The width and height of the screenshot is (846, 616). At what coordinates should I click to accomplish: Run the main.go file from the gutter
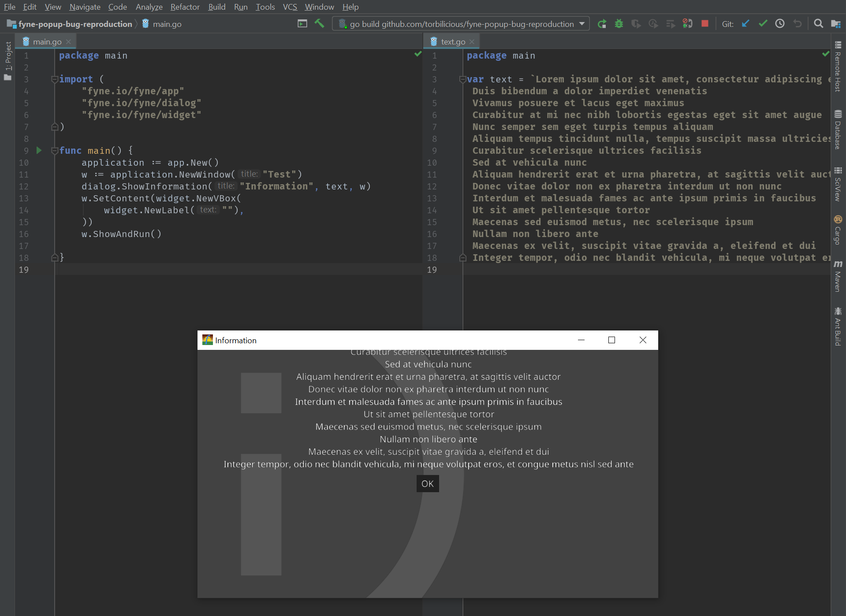pyautogui.click(x=39, y=150)
